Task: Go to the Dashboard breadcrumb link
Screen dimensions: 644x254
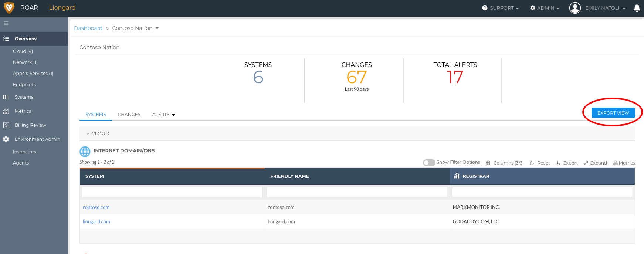Action: [x=88, y=28]
